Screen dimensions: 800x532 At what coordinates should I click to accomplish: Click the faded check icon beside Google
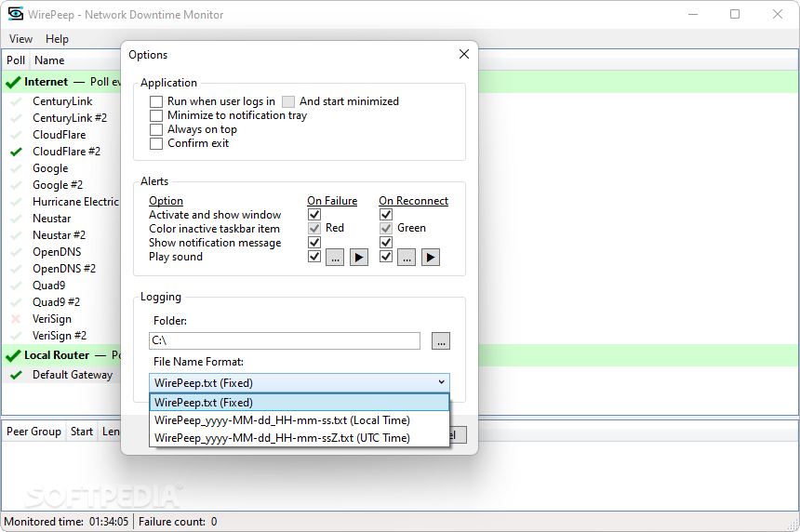click(17, 168)
